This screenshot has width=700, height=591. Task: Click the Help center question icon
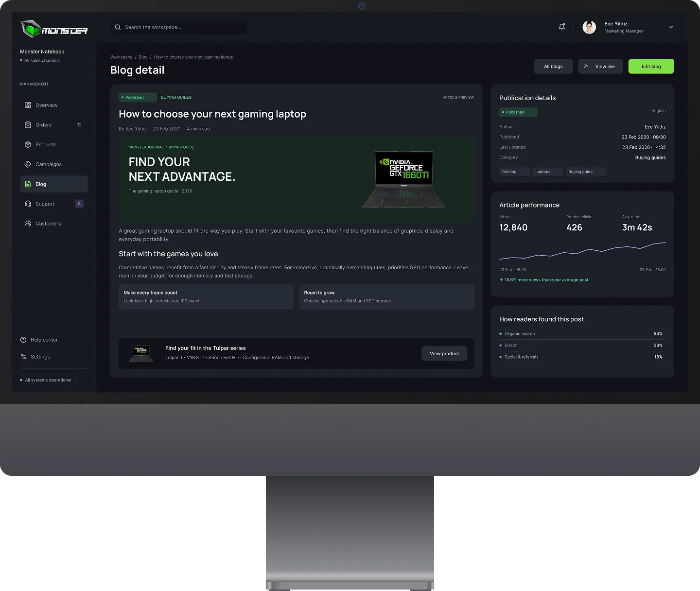(23, 340)
